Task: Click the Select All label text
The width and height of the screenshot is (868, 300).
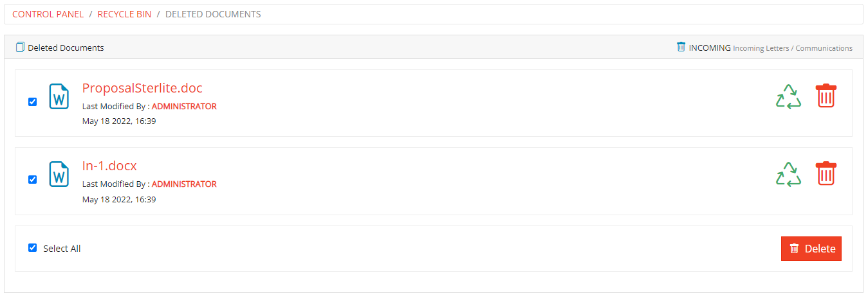Action: tap(62, 249)
